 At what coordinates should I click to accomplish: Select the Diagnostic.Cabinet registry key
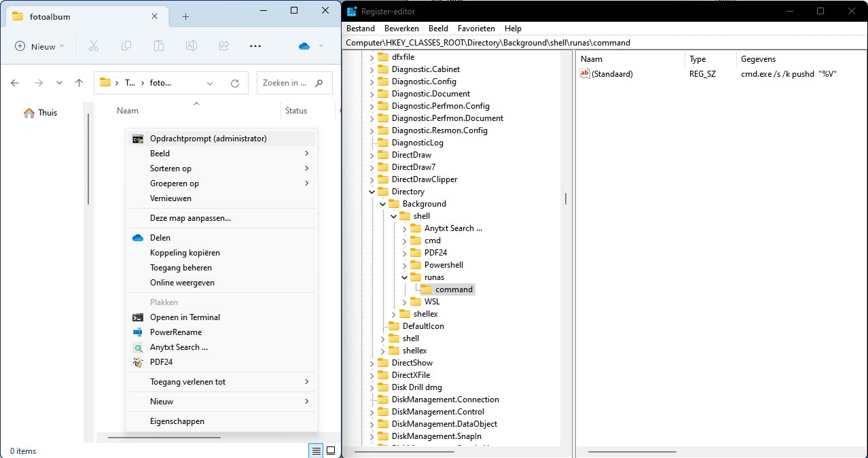point(426,69)
